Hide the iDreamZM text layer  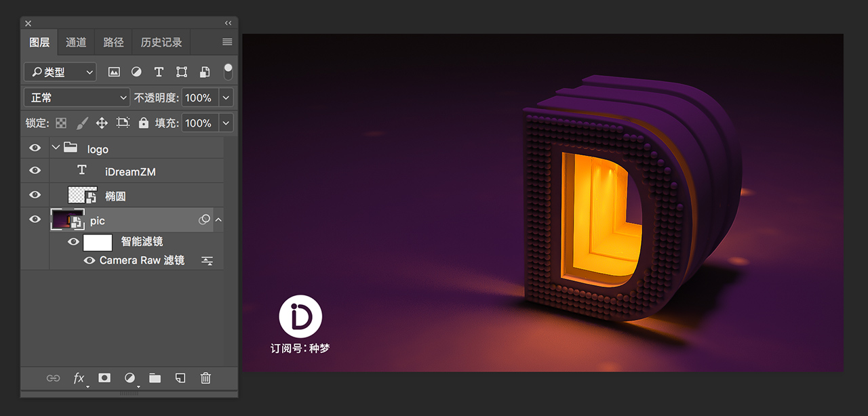pyautogui.click(x=35, y=171)
